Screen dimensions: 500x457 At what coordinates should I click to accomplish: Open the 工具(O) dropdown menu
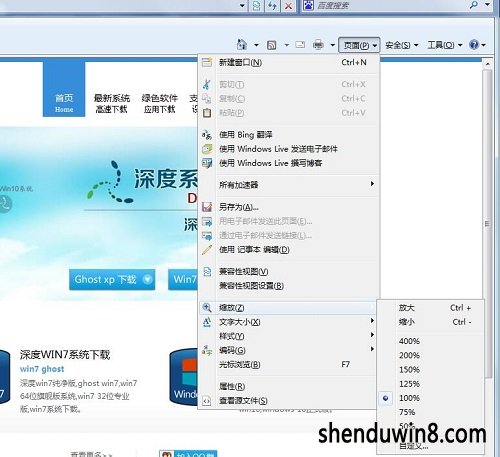pyautogui.click(x=444, y=45)
